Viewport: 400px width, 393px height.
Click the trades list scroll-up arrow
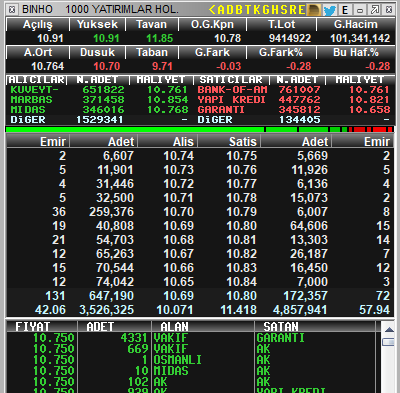tap(389, 330)
